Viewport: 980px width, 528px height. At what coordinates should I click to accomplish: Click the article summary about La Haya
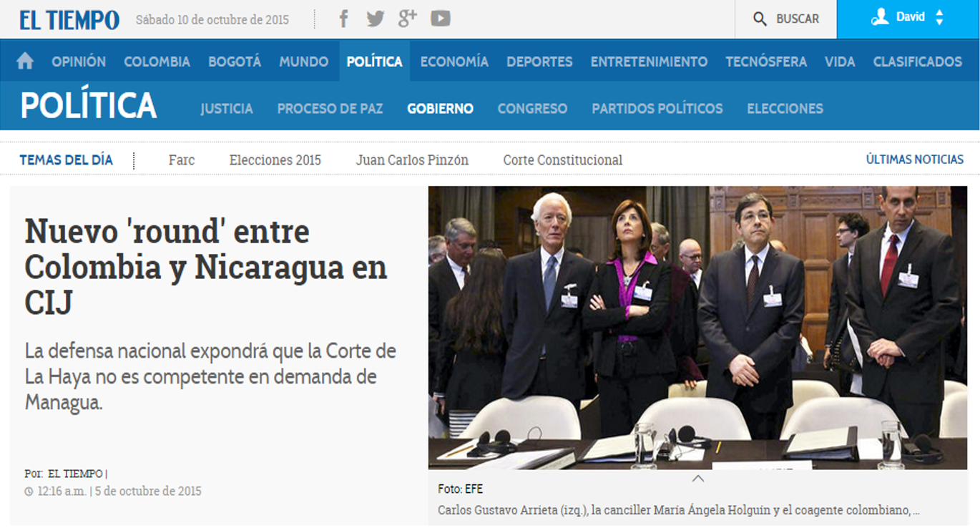coord(210,377)
